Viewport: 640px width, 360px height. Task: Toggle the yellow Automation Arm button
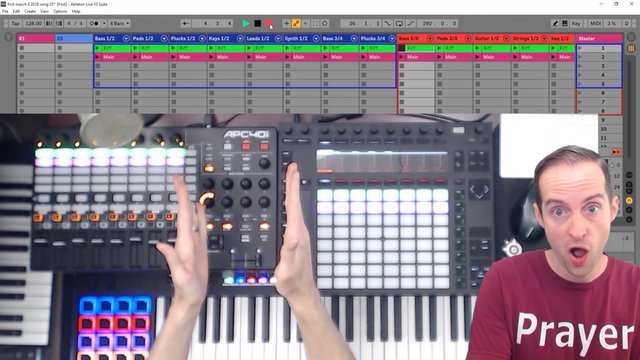(296, 24)
